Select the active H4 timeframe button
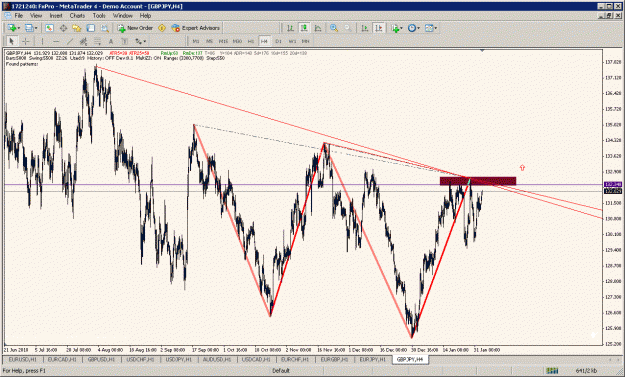Viewport: 625px width, 377px height. [x=264, y=41]
